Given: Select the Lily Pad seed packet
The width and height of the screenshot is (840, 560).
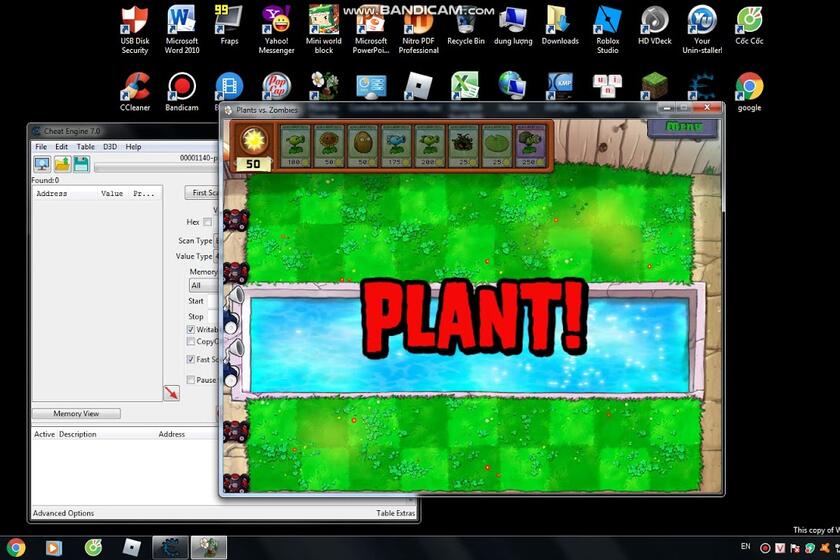Looking at the screenshot, I should 497,146.
